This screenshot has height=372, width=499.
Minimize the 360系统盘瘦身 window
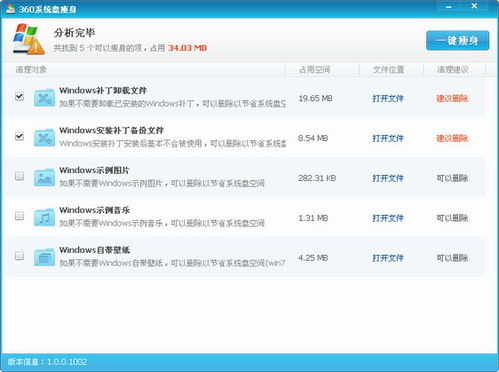[449, 6]
